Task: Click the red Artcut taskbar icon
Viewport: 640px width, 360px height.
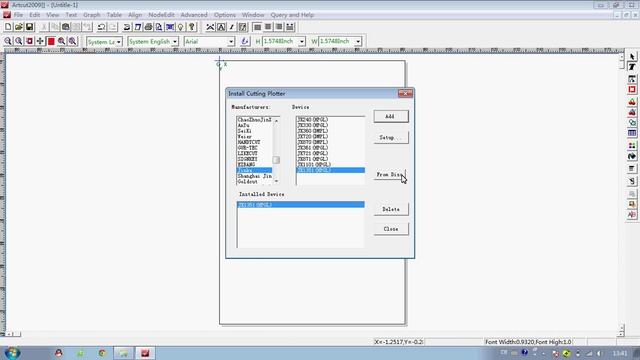Action: coord(145,353)
